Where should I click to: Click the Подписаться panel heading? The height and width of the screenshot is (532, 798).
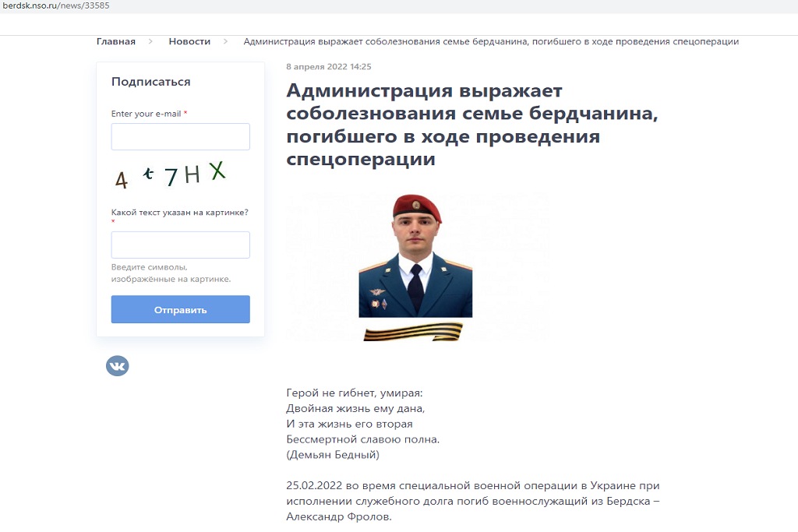[150, 82]
